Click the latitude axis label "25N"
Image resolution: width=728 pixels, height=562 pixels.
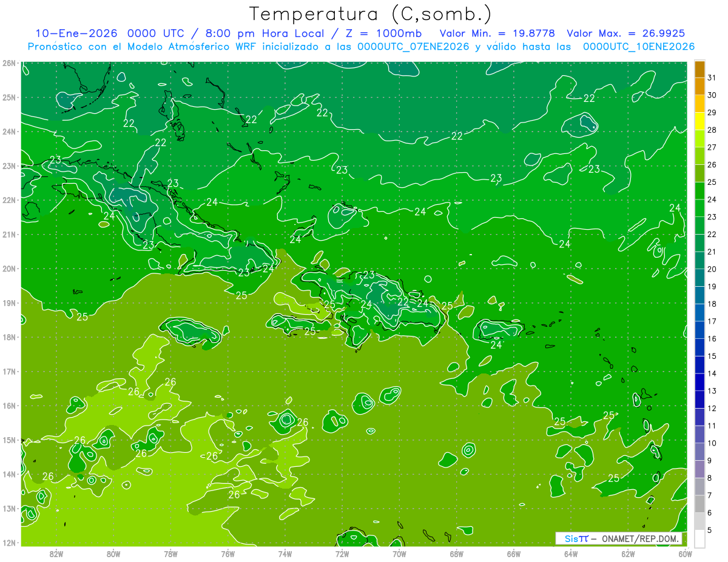(9, 97)
